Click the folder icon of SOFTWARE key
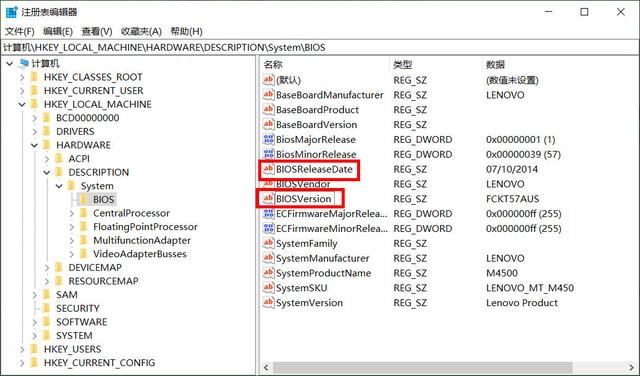Viewport: 640px width, 376px height. pos(47,322)
